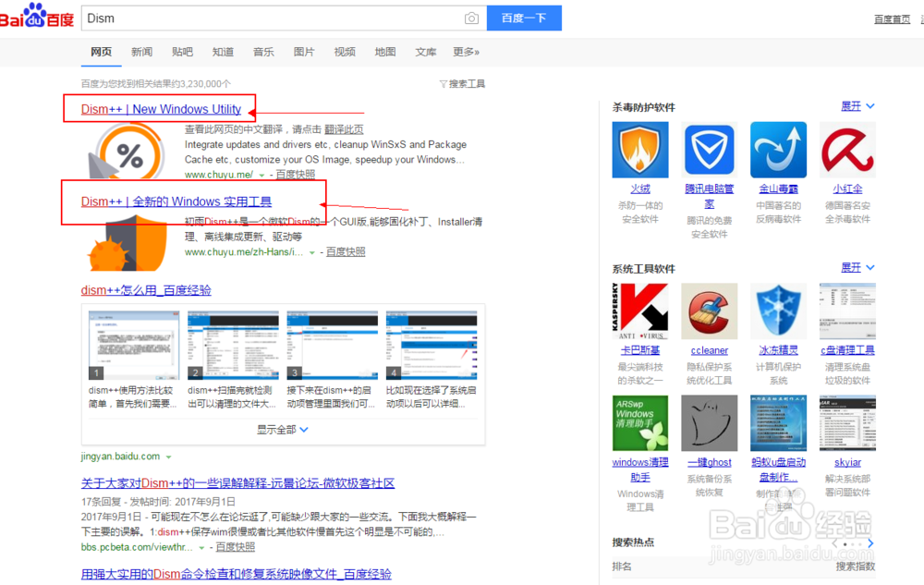Click the 火绒 name link
924x585 pixels.
click(x=640, y=189)
